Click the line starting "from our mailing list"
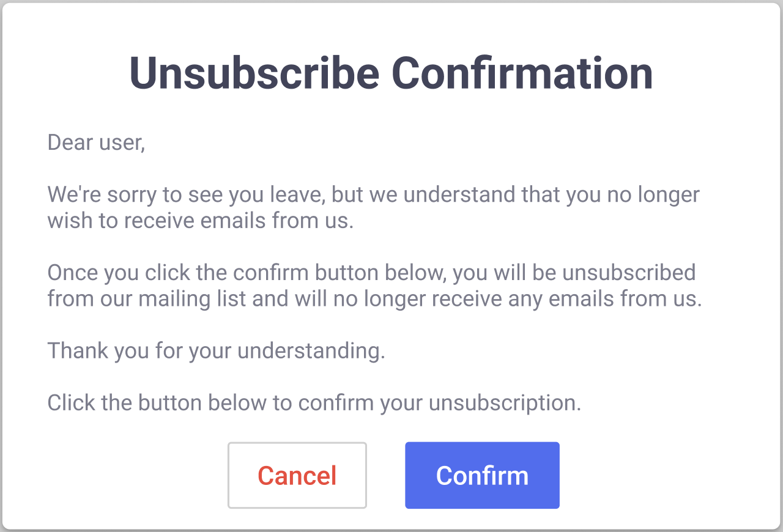The height and width of the screenshot is (532, 783). point(374,299)
